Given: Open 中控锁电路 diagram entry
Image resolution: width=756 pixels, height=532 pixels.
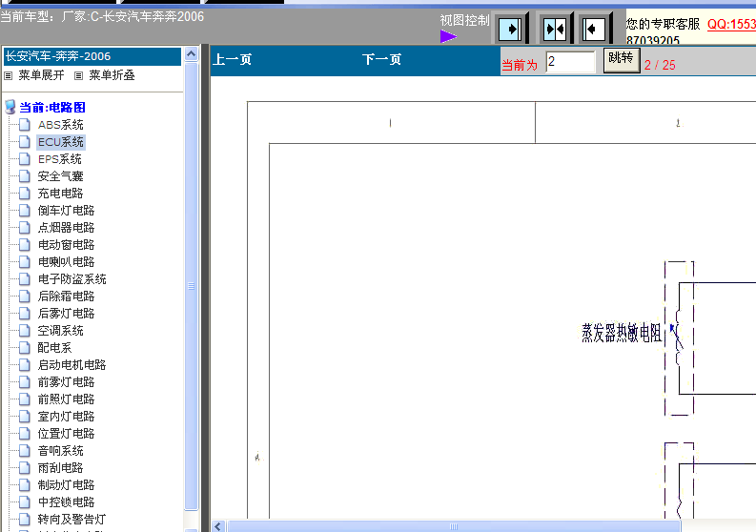Looking at the screenshot, I should (66, 502).
